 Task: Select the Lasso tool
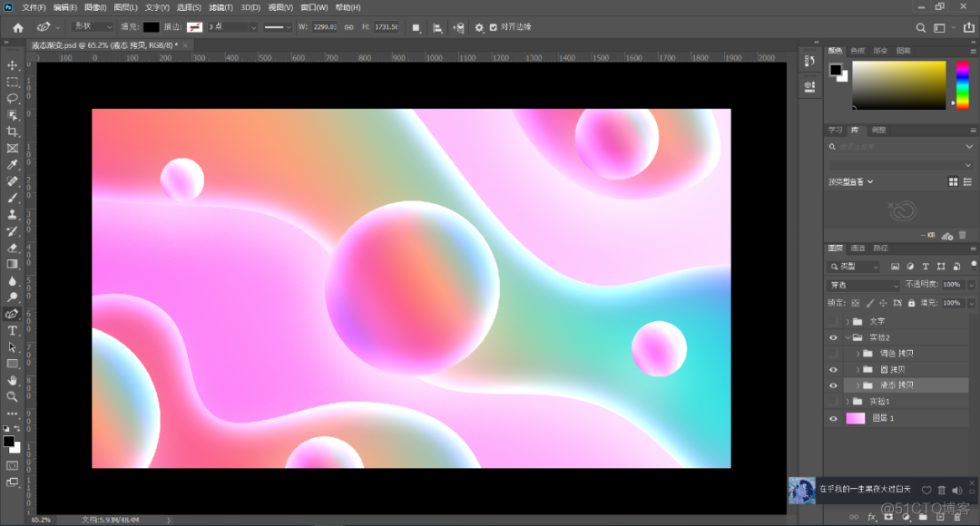(13, 98)
